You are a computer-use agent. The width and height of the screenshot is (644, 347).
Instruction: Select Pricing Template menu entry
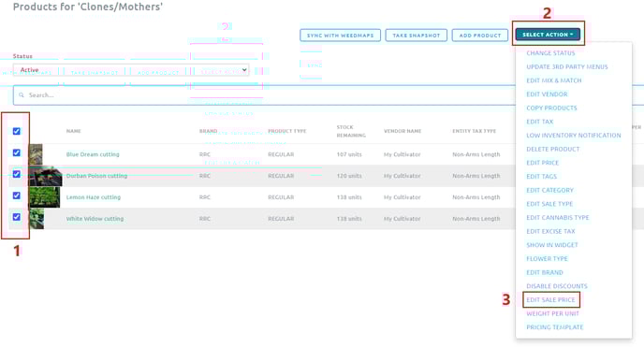point(555,327)
